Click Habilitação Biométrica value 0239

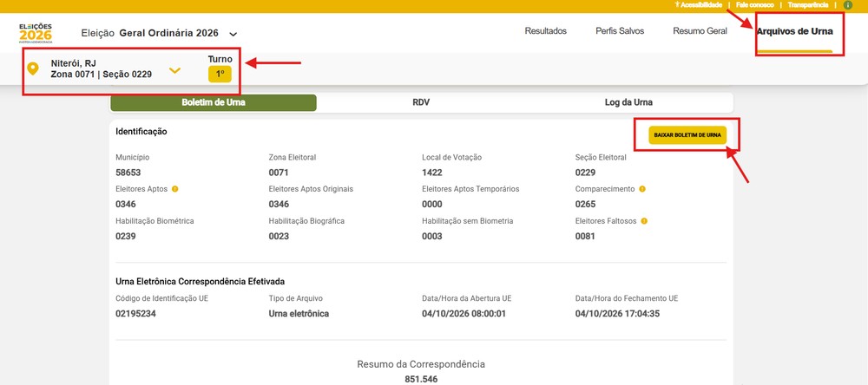click(126, 236)
